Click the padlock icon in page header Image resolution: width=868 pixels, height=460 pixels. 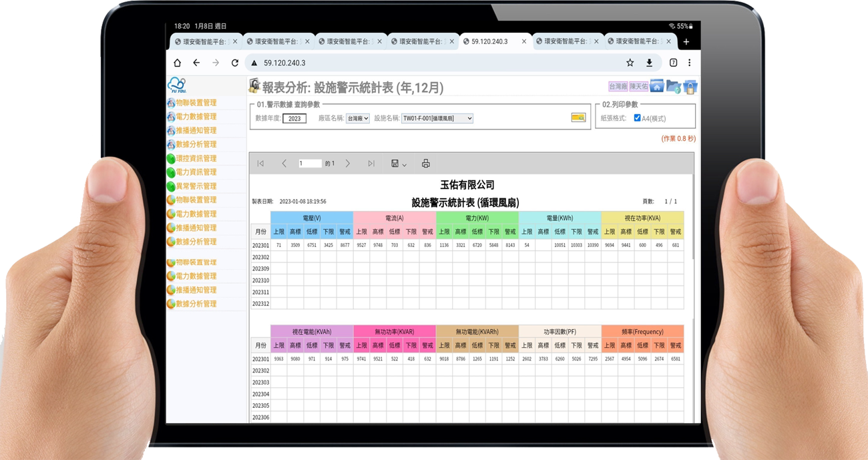[690, 86]
